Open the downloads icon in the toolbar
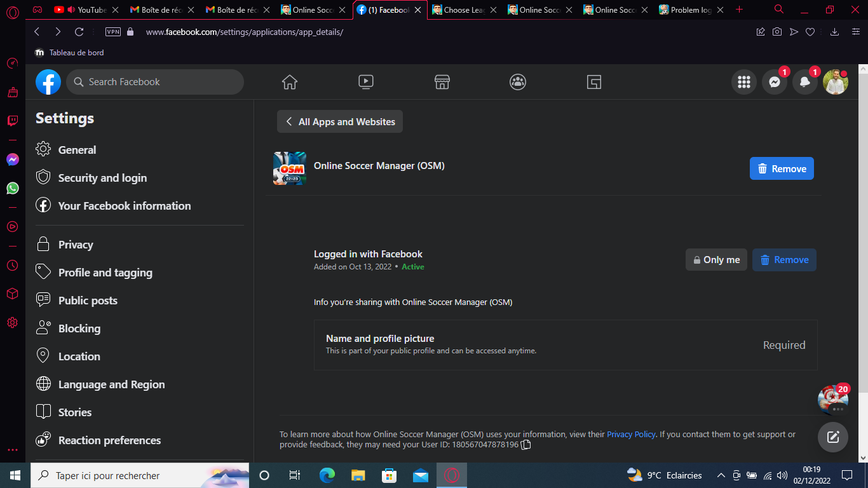The width and height of the screenshot is (868, 488). pos(835,32)
